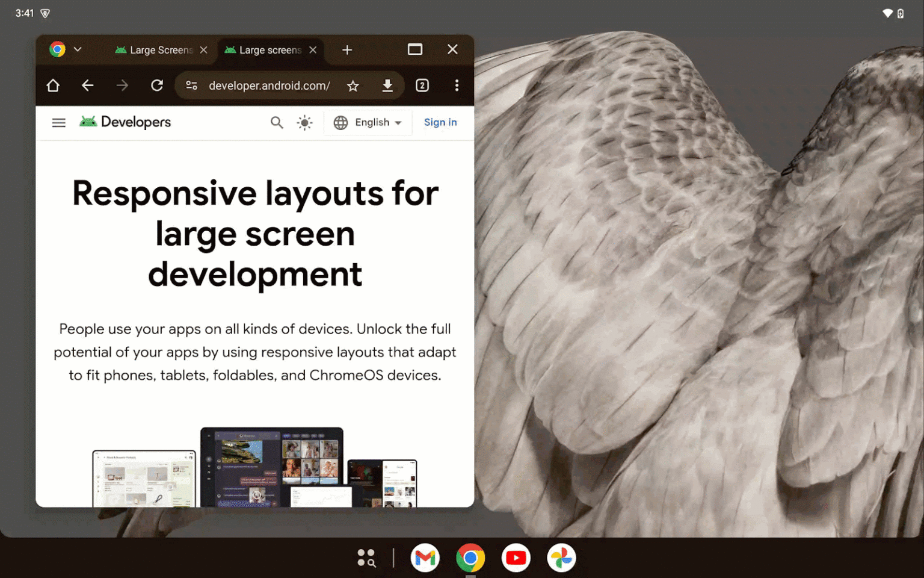This screenshot has width=924, height=578.
Task: Expand the Chrome profile chevron
Action: coord(78,49)
